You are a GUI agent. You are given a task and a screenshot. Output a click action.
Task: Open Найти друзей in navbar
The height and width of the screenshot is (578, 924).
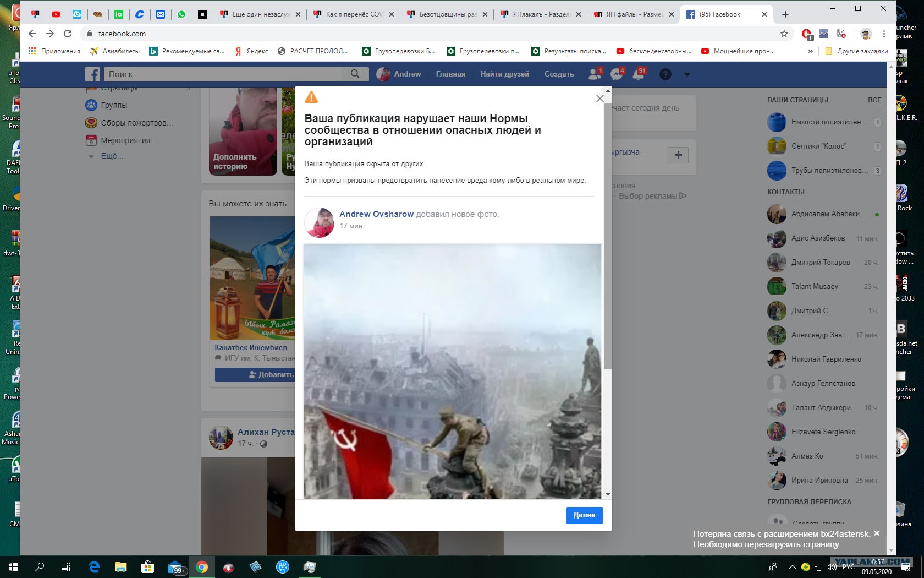tap(504, 74)
